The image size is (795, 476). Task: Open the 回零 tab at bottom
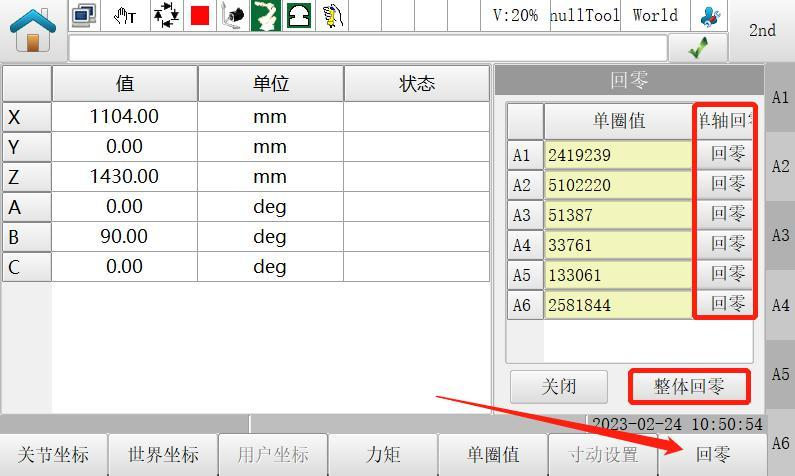tap(713, 454)
